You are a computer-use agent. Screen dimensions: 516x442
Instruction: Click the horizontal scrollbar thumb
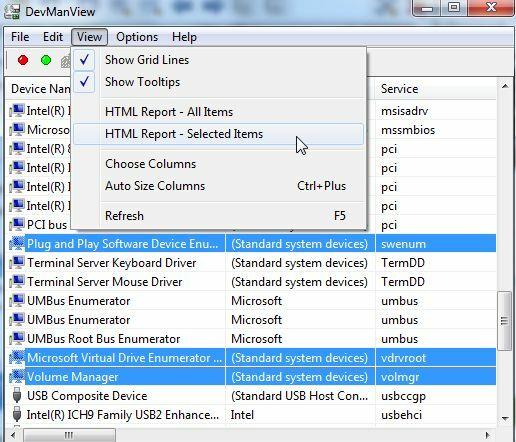tap(69, 435)
